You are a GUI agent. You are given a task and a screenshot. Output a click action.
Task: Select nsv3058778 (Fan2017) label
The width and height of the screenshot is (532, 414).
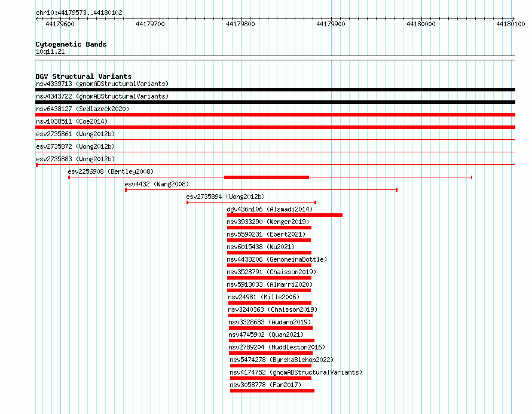tap(265, 385)
